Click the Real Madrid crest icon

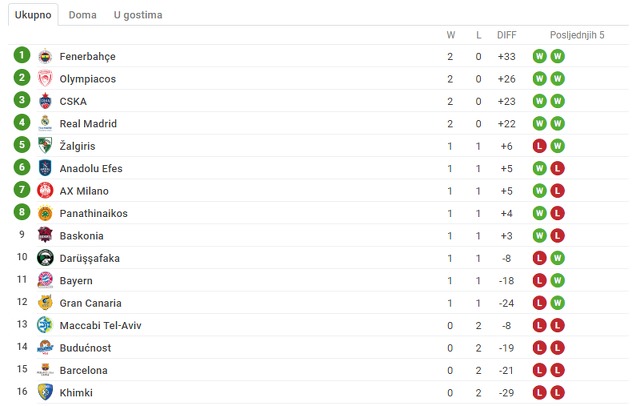(x=45, y=123)
